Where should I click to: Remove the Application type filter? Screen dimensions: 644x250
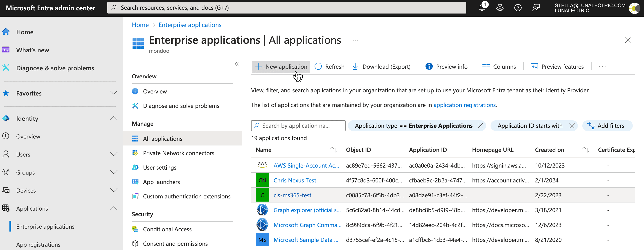coord(480,126)
